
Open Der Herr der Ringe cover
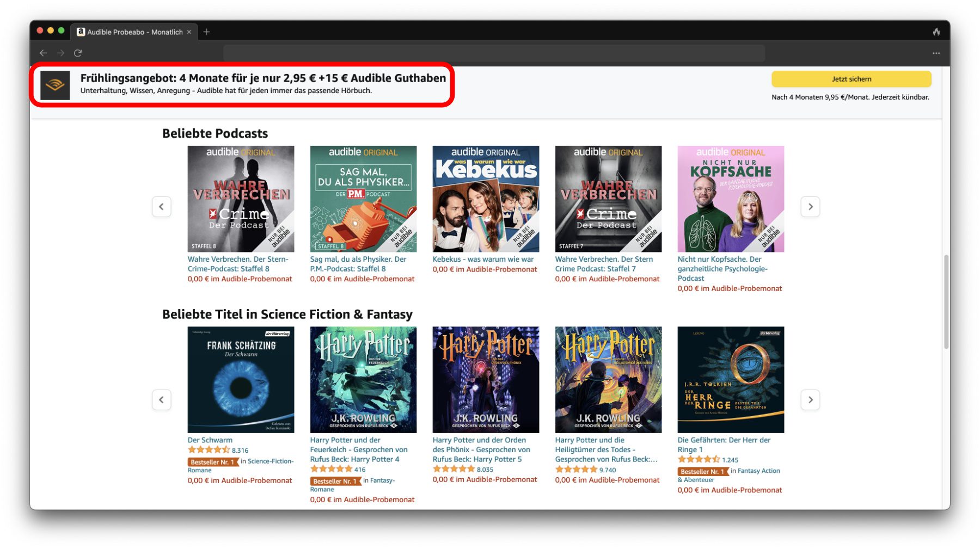click(731, 380)
